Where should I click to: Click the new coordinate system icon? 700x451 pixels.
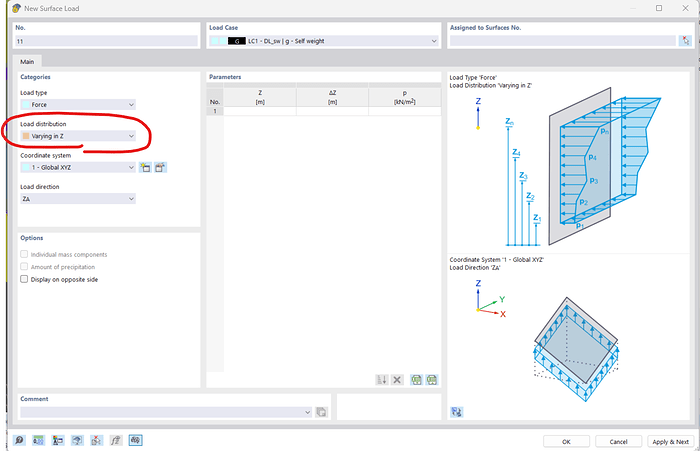[145, 167]
